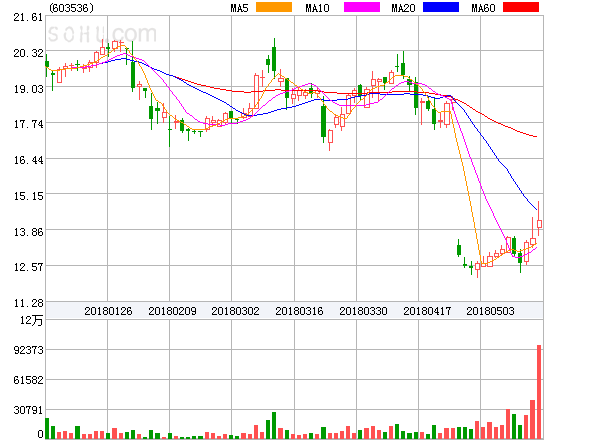Click the end of the red MA60 line
This screenshot has height=440, width=600.
536,136
